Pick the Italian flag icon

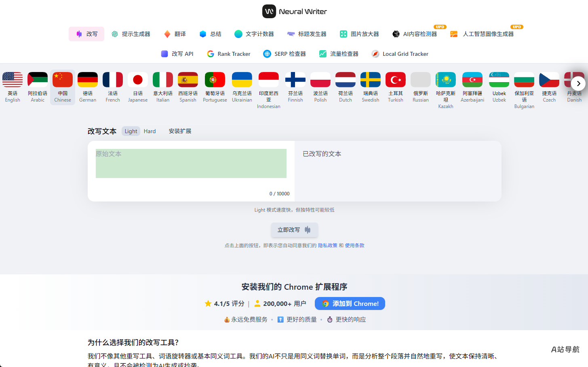163,80
